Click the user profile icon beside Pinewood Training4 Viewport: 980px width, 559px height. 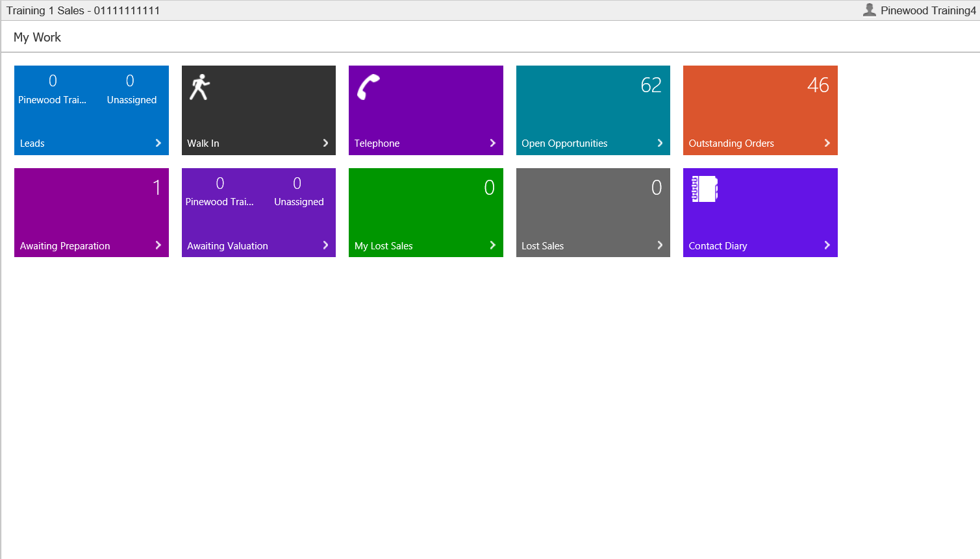point(870,10)
